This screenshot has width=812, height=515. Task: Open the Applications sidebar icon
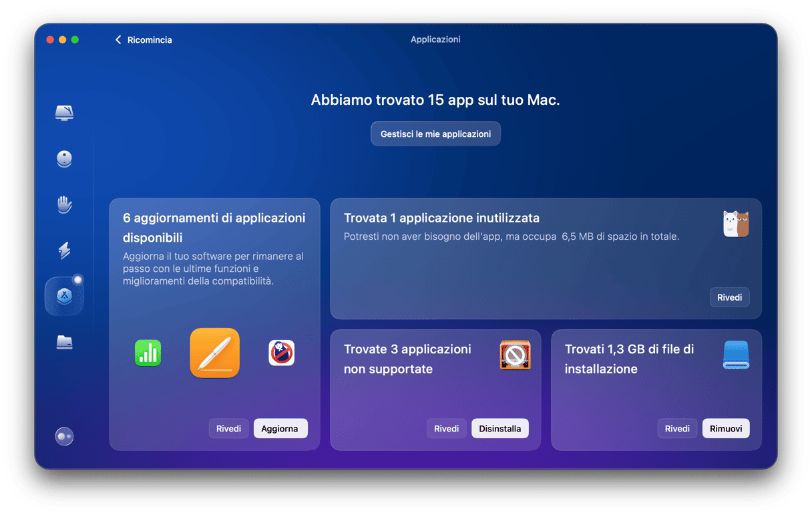click(x=64, y=297)
